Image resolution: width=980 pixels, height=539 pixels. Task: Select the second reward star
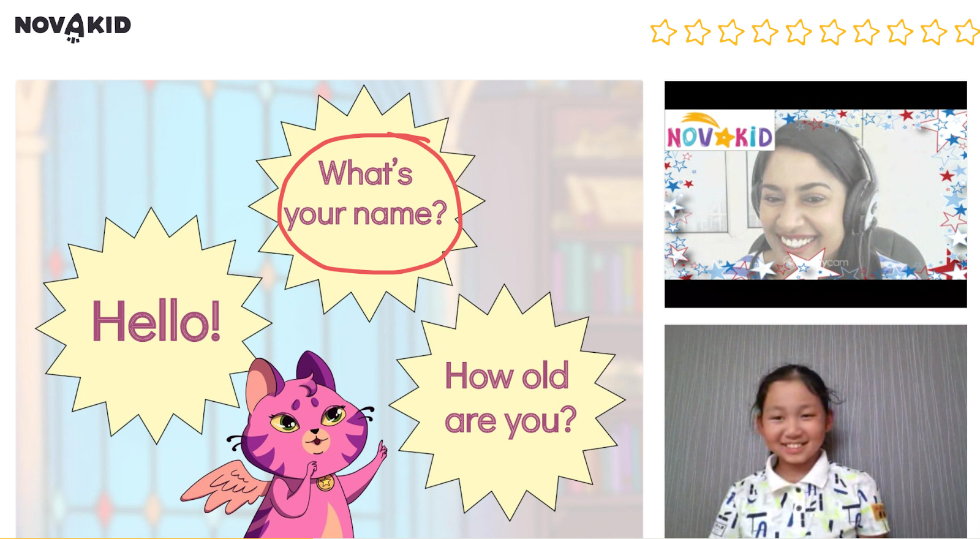pyautogui.click(x=697, y=32)
